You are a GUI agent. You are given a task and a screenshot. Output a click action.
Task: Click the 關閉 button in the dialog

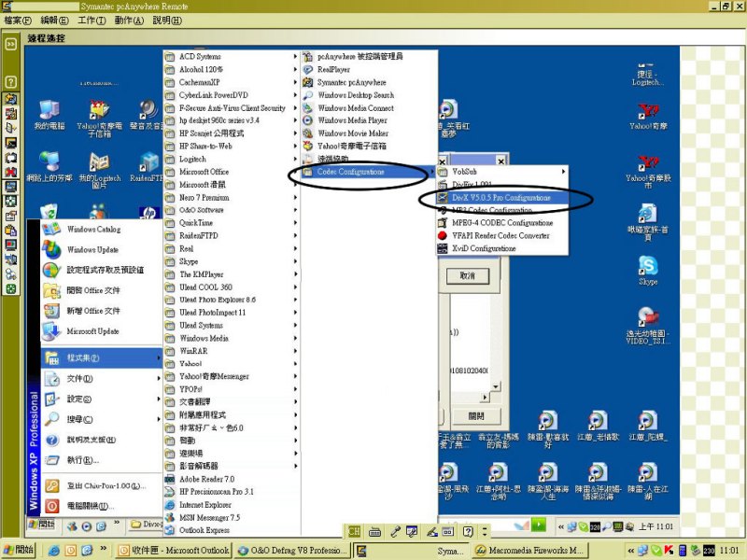coord(475,415)
